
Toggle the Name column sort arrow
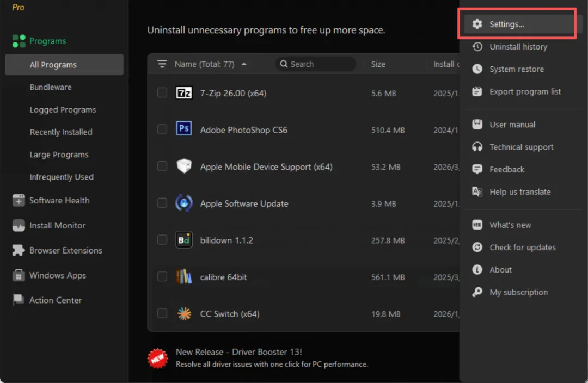point(244,64)
